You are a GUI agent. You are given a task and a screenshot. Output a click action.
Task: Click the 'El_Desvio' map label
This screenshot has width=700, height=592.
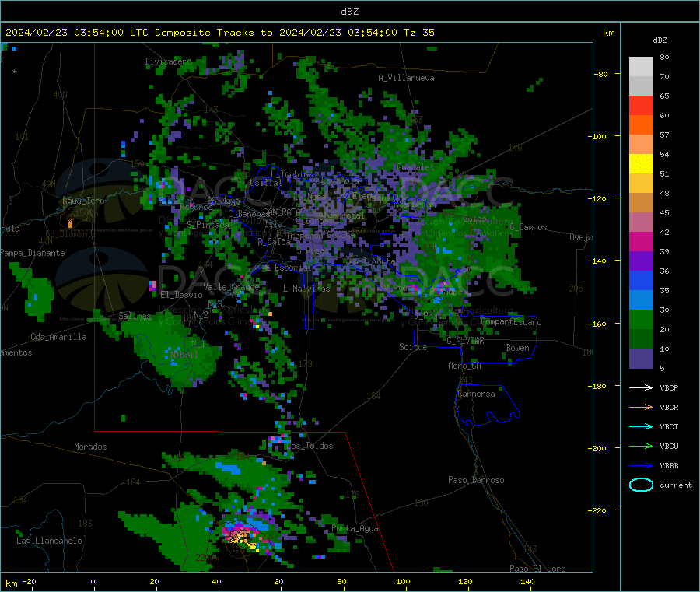point(181,295)
